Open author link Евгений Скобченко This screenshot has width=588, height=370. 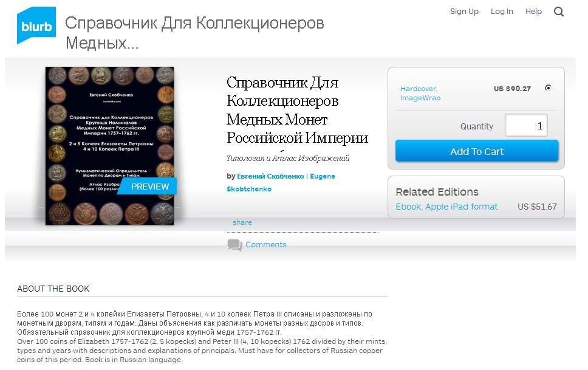coord(270,176)
